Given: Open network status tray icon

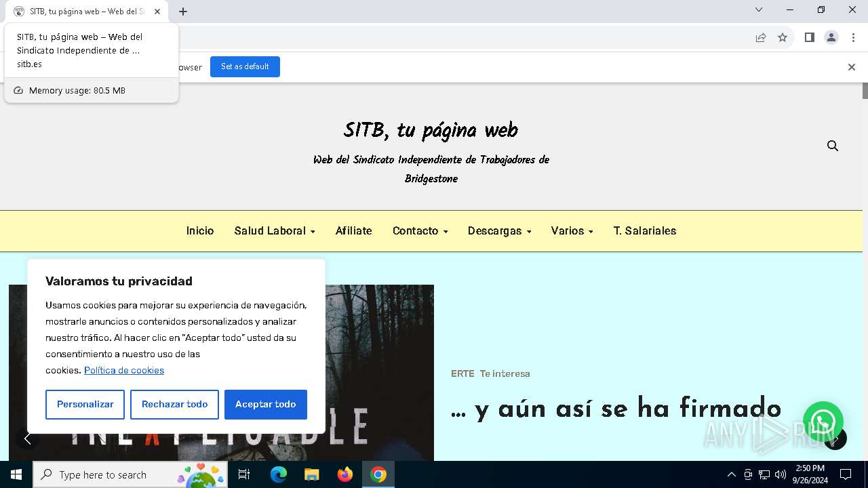Looking at the screenshot, I should (x=764, y=474).
